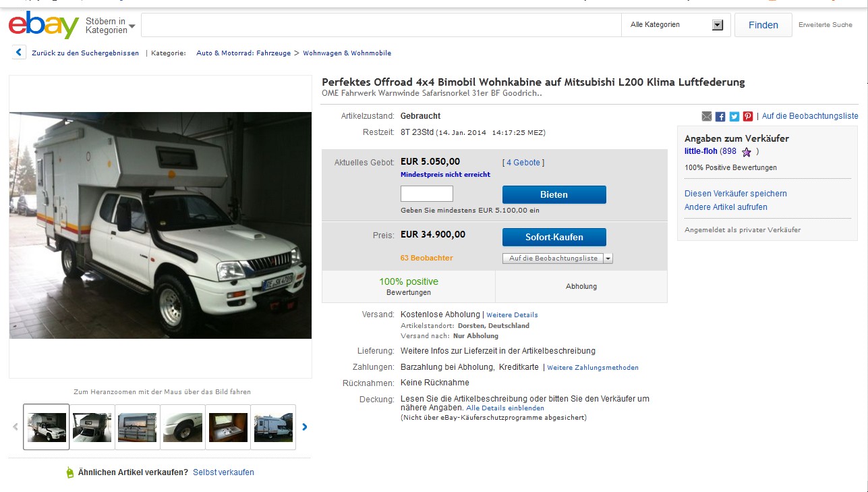Click the eBay logo
Screen dimensions: 868x492
(x=43, y=26)
